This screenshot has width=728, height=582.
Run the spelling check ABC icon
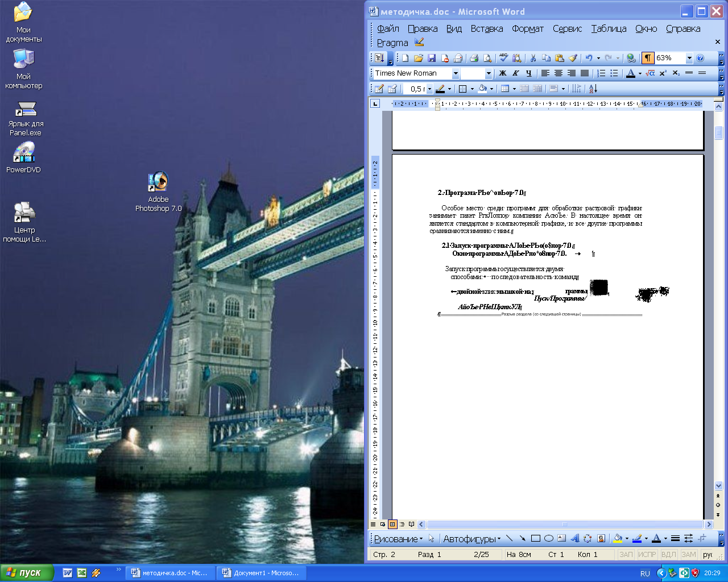pos(503,58)
